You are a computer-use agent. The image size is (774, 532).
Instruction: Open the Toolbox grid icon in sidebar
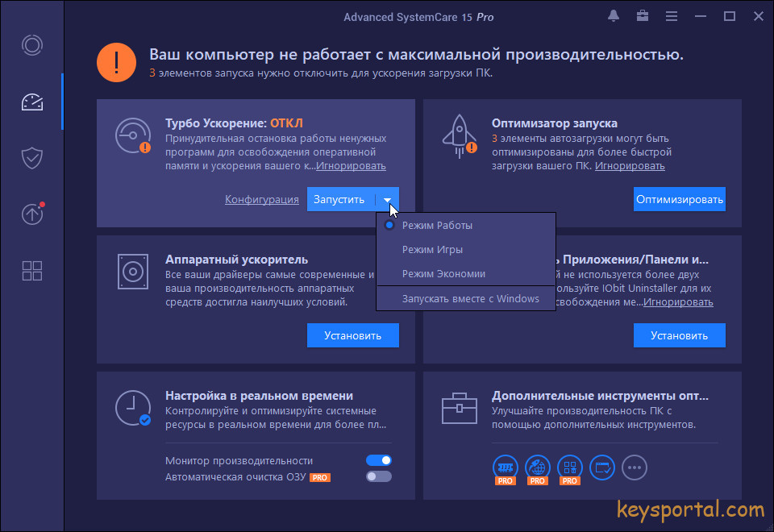[32, 271]
